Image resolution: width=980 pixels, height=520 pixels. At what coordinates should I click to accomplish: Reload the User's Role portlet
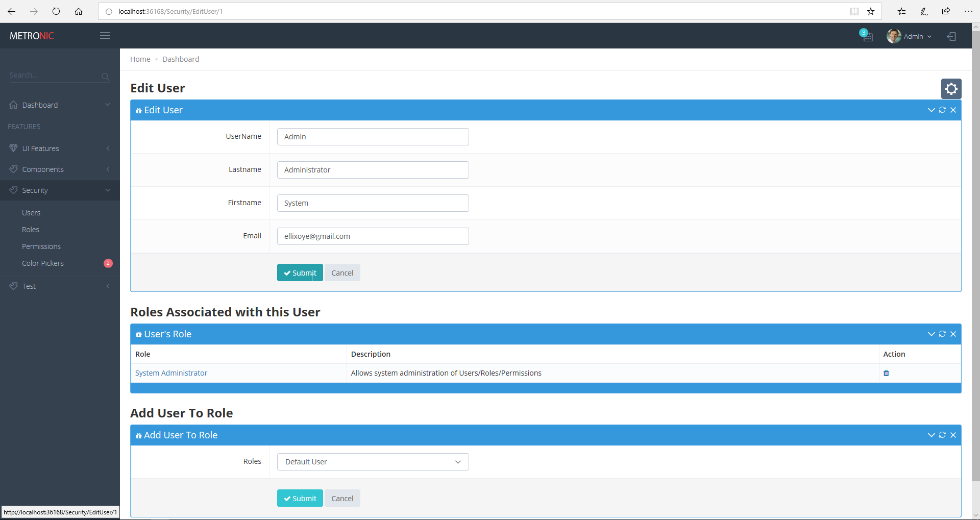coord(942,334)
